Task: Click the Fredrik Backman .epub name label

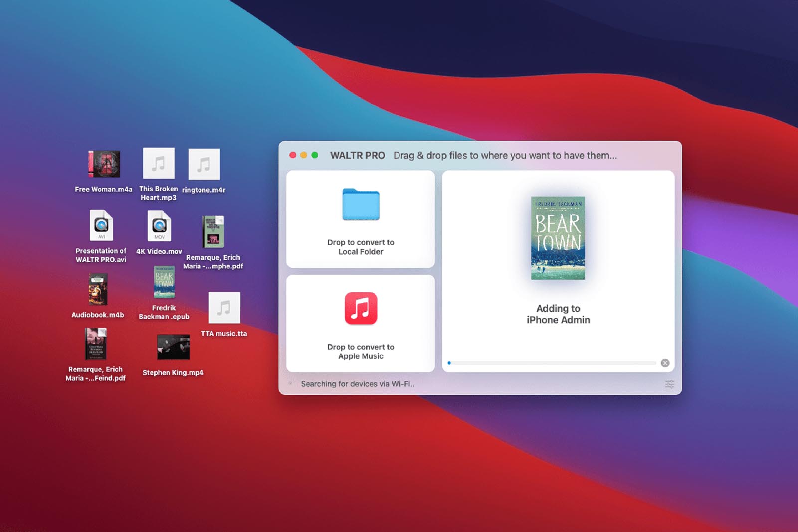Action: pos(164,312)
